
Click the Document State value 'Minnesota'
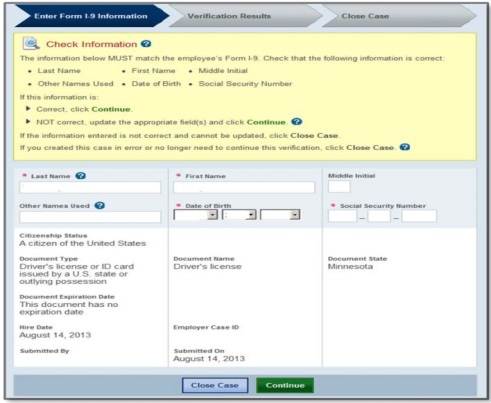coord(350,267)
